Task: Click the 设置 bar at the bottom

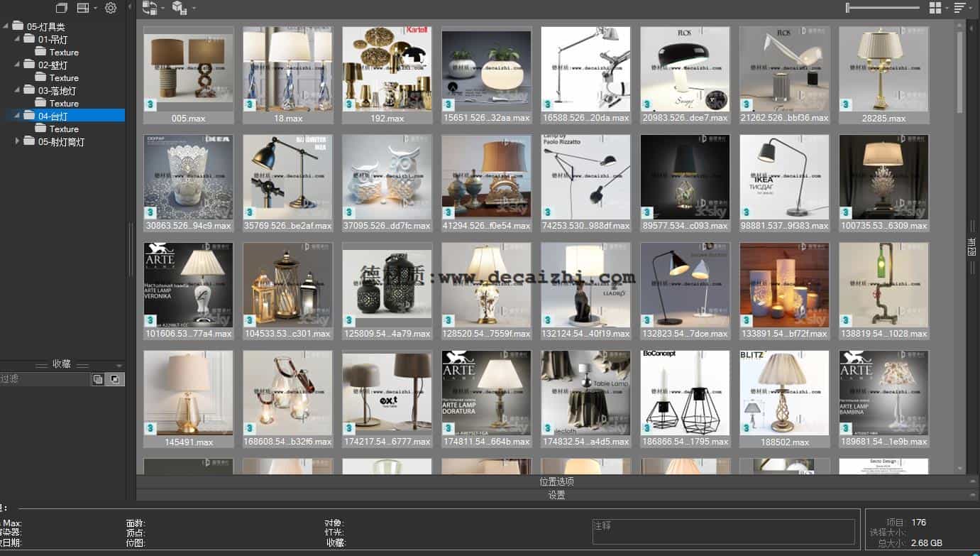Action: pos(557,494)
